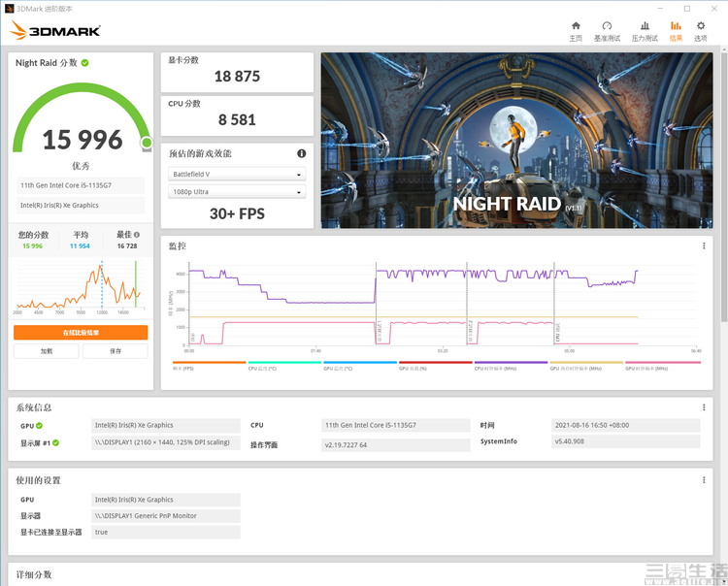Select the Results (结果) tab
728x586 pixels.
point(676,31)
